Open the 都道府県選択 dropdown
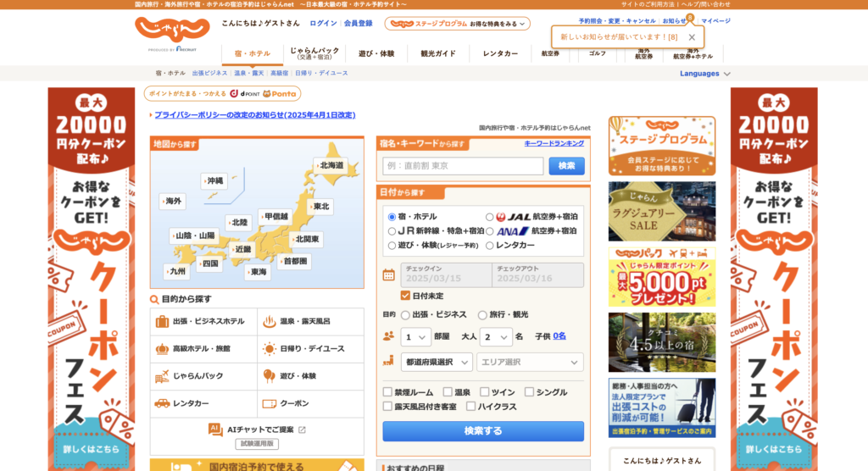 [x=437, y=362]
